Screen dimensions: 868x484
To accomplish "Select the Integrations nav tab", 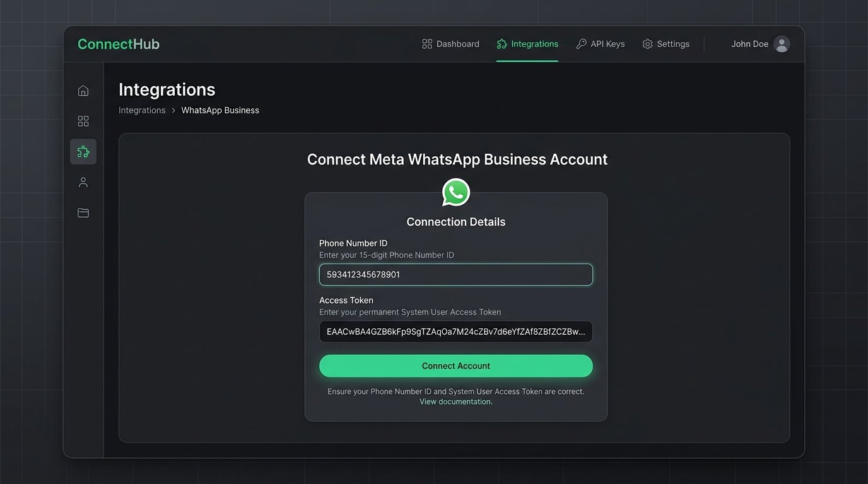I will tap(527, 44).
